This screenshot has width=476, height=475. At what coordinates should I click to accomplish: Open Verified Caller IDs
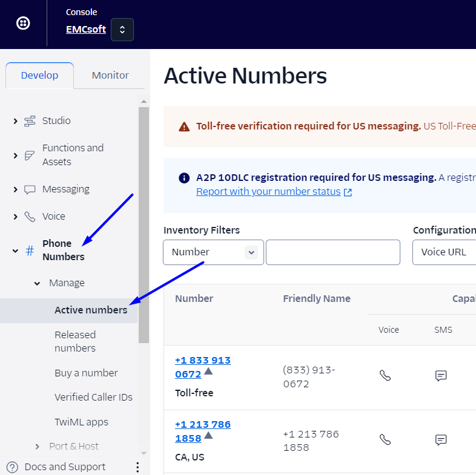click(93, 398)
